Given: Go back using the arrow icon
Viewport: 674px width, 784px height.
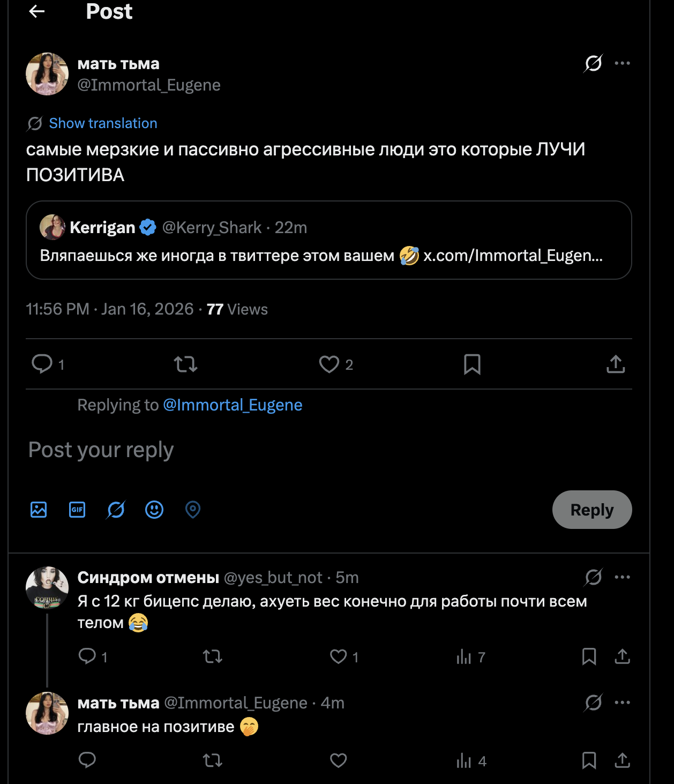Looking at the screenshot, I should 36,11.
